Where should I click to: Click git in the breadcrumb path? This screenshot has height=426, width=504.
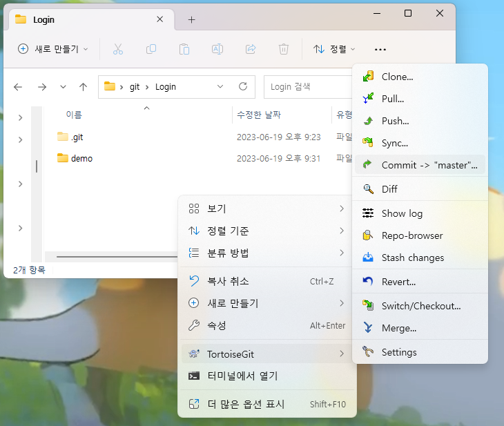click(x=135, y=87)
